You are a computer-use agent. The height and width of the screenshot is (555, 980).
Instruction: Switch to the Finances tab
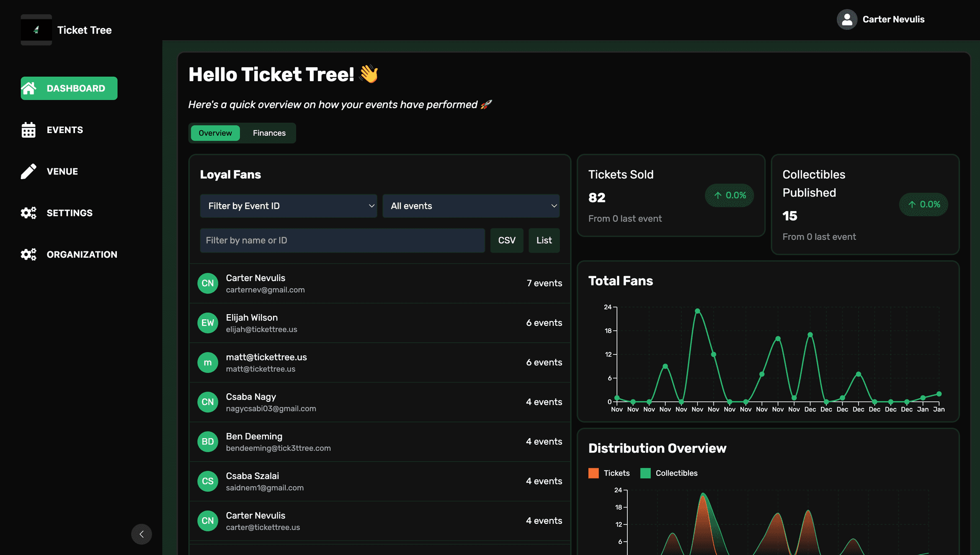click(x=269, y=133)
